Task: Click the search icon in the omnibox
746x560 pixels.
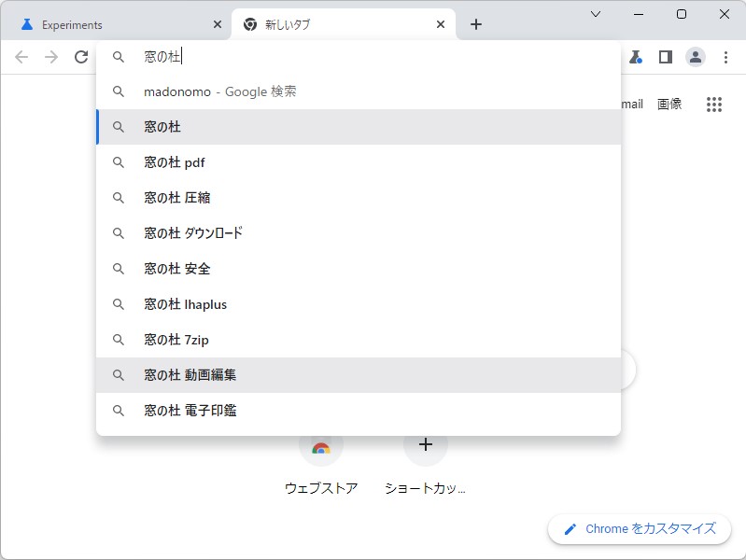Action: 118,57
